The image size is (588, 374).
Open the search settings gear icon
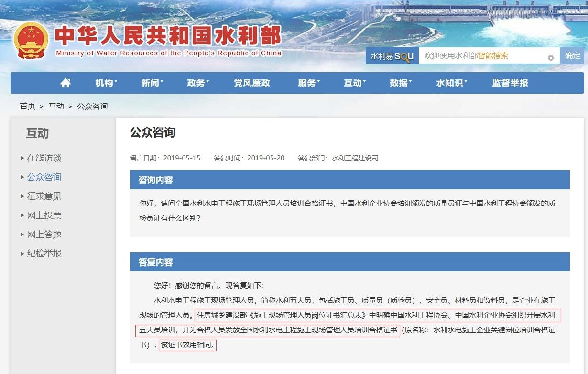pos(551,56)
